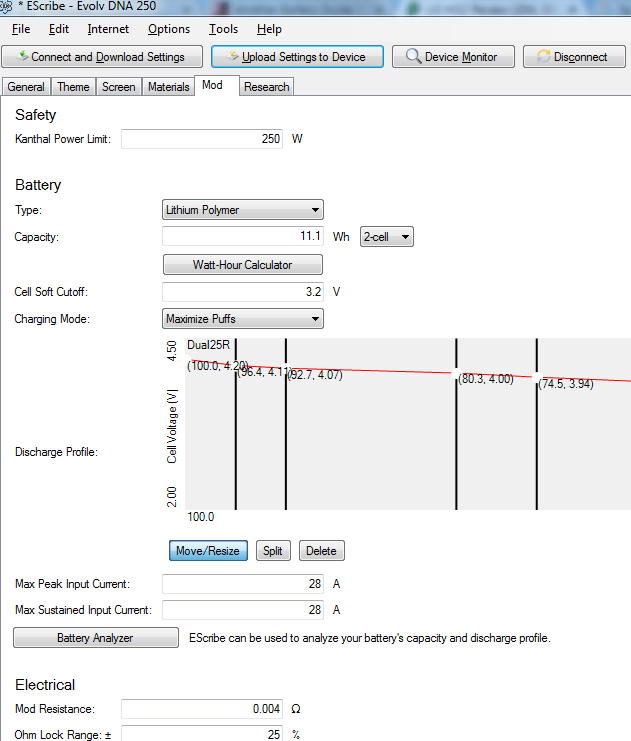Click the Split button under the graph
The image size is (631, 741).
271,551
